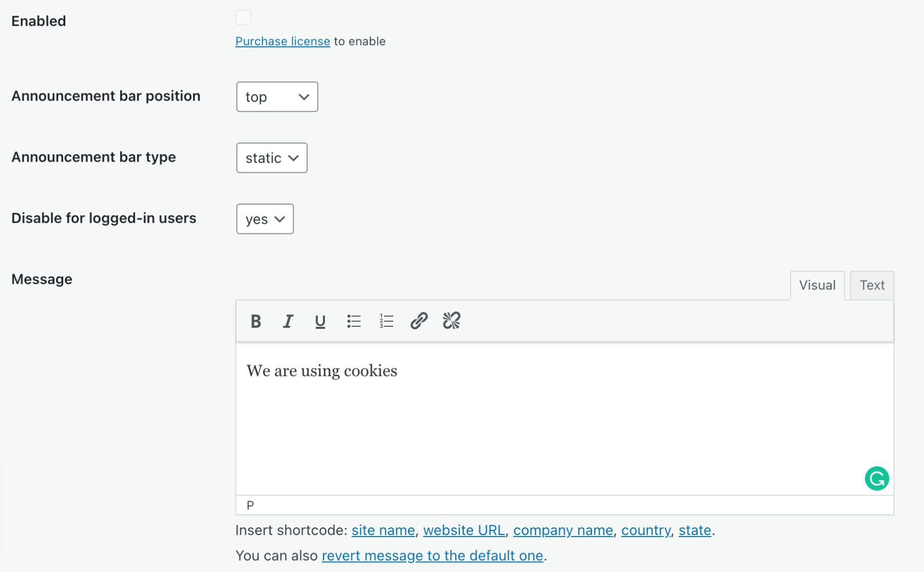
Task: Select the Remove link tool
Action: tap(450, 321)
